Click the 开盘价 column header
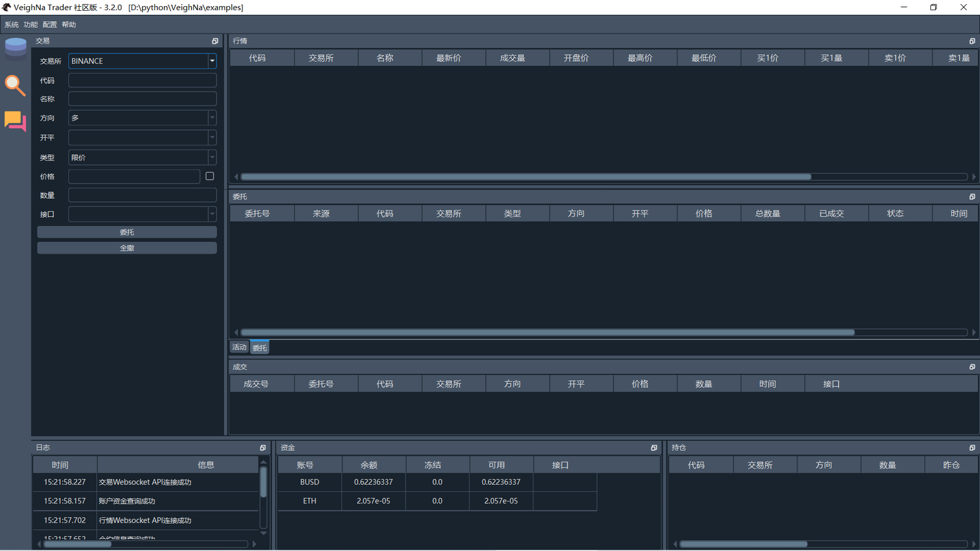 click(576, 59)
